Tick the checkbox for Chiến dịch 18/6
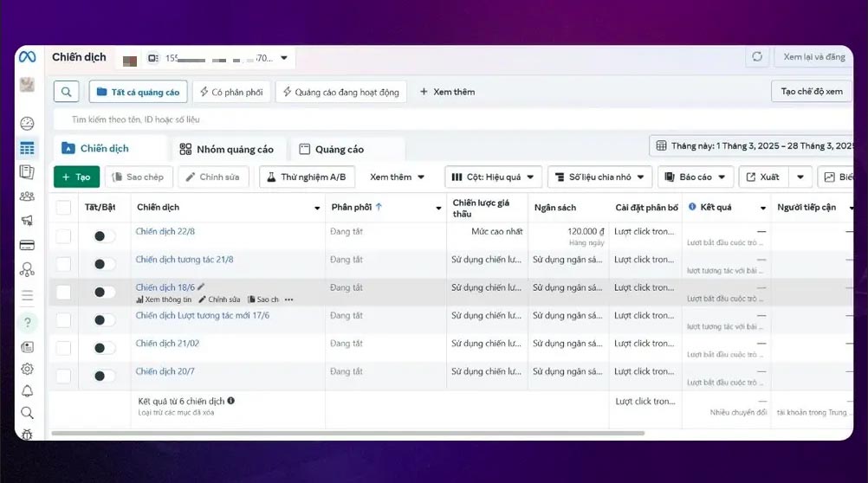The width and height of the screenshot is (868, 483). pyautogui.click(x=63, y=292)
